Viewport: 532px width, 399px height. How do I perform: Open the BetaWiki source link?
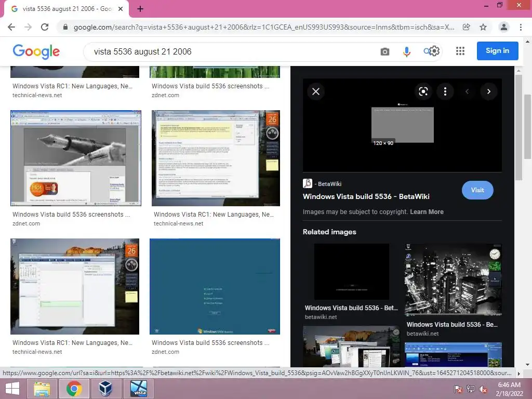coord(322,183)
